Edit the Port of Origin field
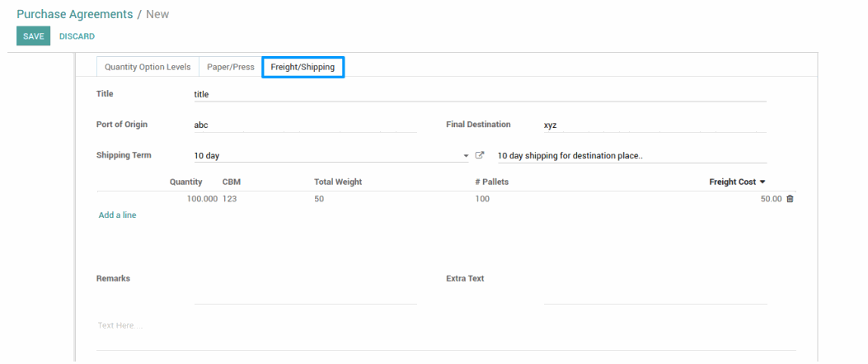This screenshot has width=868, height=364. tap(305, 125)
